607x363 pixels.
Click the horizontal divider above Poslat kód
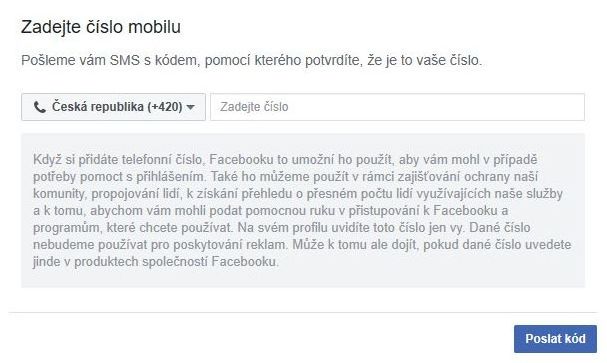pos(303,312)
